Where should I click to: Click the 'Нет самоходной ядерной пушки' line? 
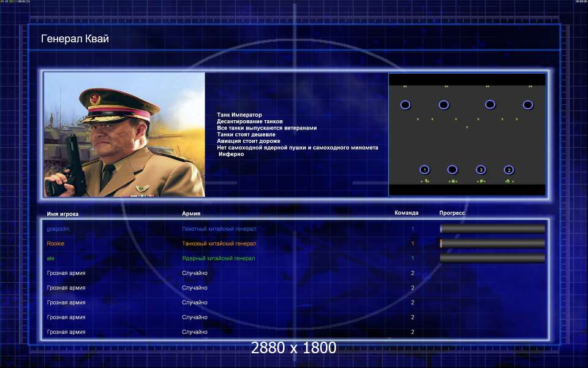pyautogui.click(x=298, y=148)
